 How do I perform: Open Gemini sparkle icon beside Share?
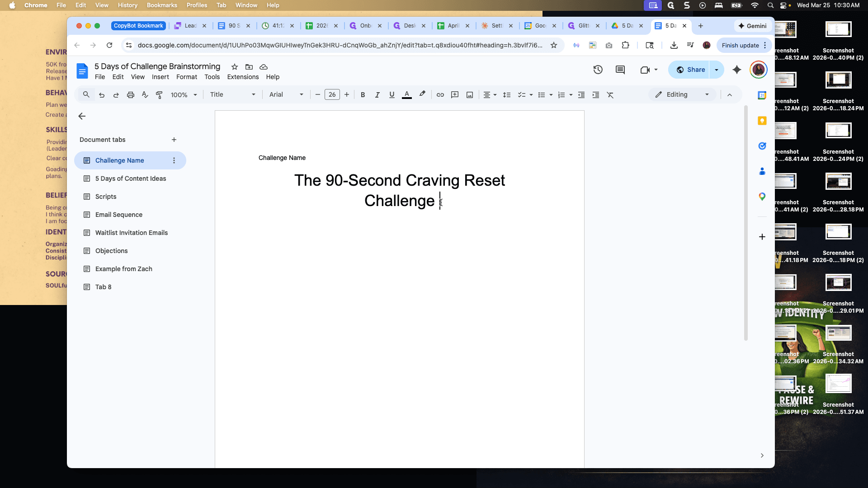click(x=737, y=70)
